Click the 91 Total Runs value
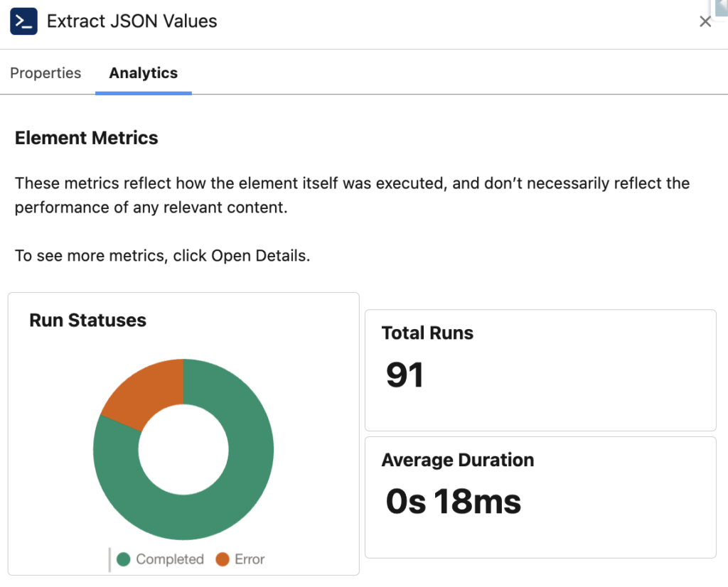Screen dimensions: 728x587 [x=405, y=375]
